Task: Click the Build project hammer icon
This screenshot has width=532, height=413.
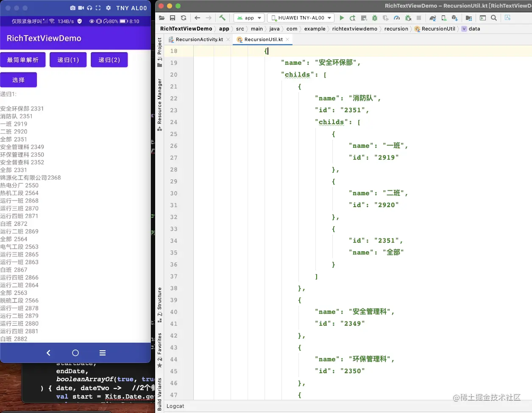Action: tap(222, 18)
